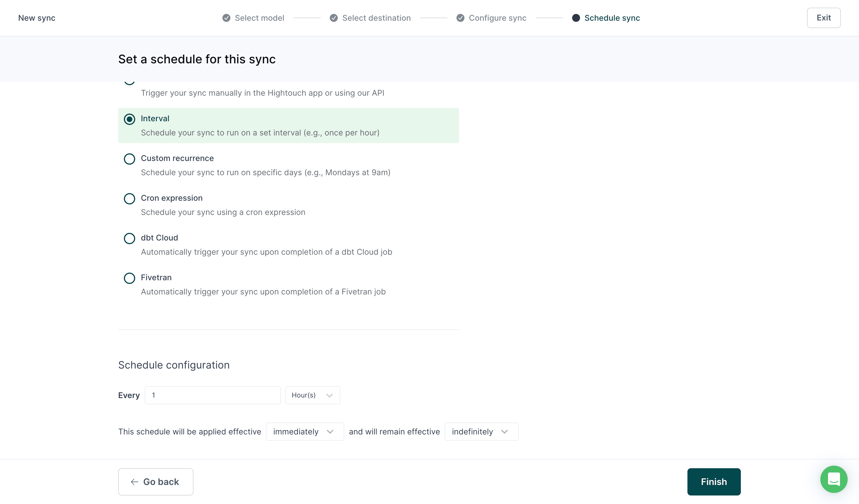Select the Fivetran trigger option

[x=129, y=278]
